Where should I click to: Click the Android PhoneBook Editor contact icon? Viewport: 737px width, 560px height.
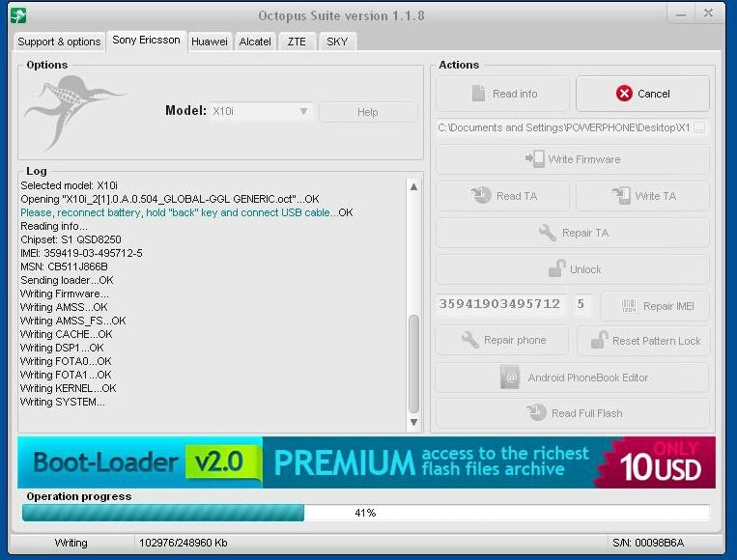[510, 378]
